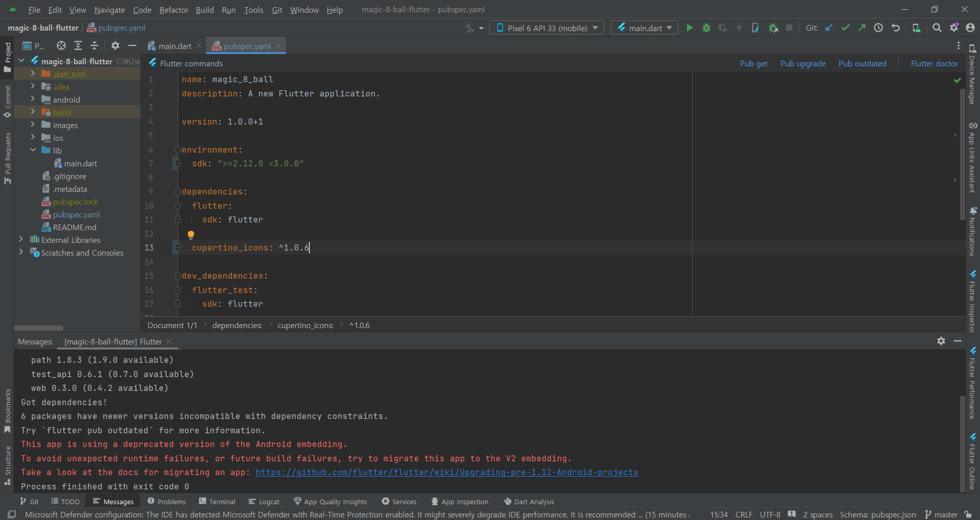This screenshot has width=980, height=520.
Task: Click the master branch widget
Action: 941,514
